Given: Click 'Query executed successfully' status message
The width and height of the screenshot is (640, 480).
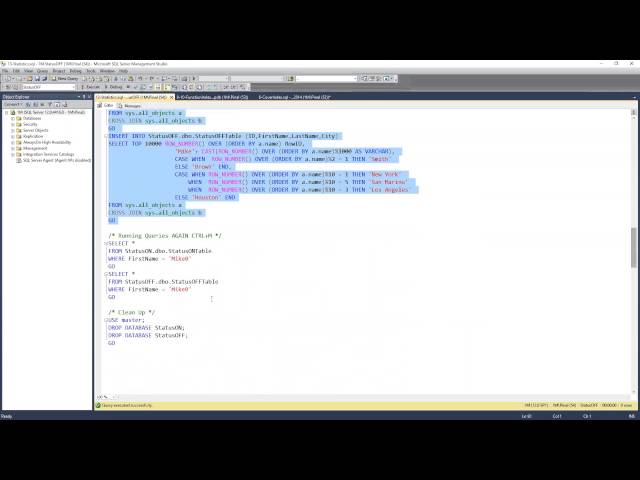Looking at the screenshot, I should point(127,405).
